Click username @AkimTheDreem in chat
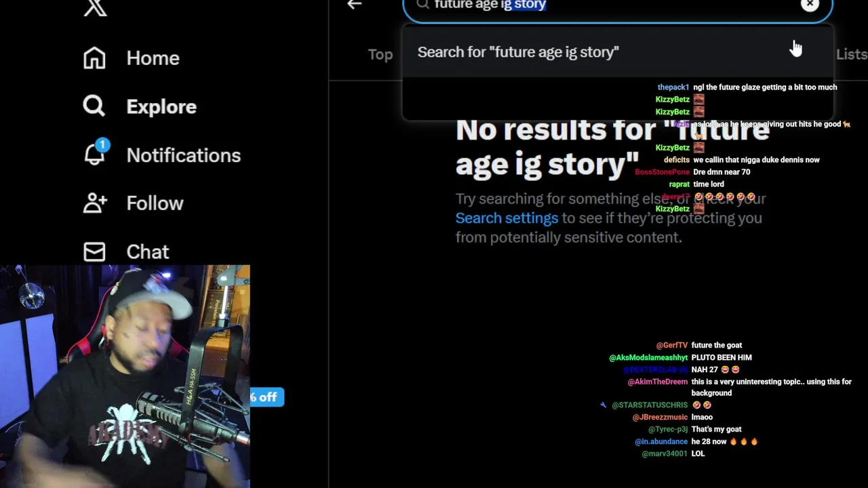This screenshot has height=488, width=868. tap(658, 382)
